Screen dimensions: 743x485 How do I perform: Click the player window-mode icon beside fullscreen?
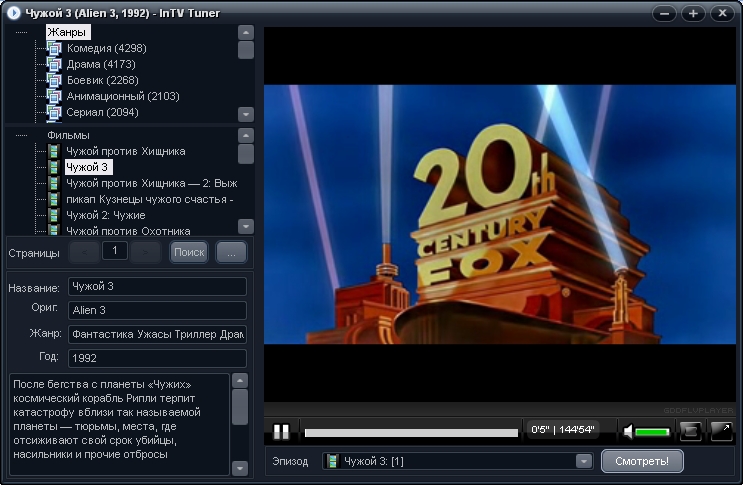690,431
